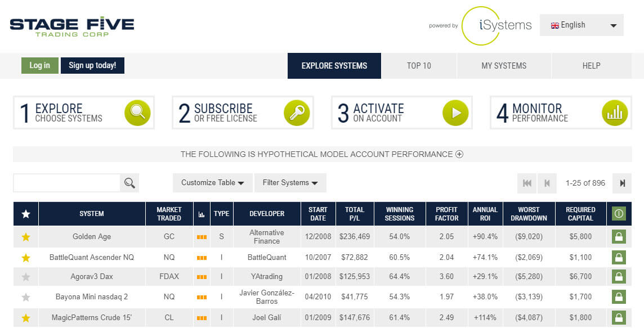Click developer name Joel Galí
Screen dimensions: 644x328
tap(267, 317)
